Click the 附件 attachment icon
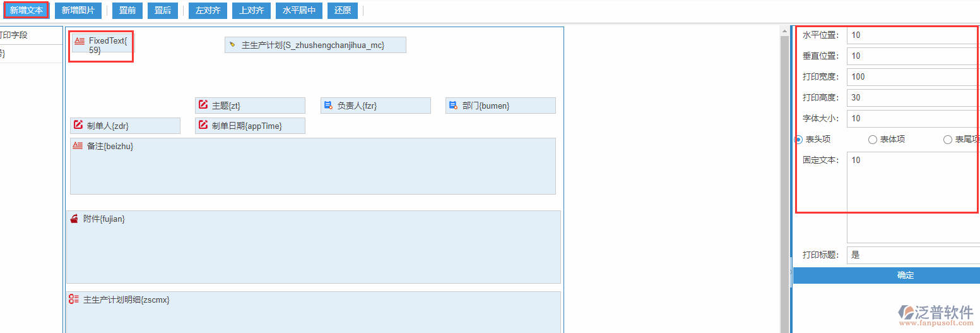The image size is (980, 333). point(74,219)
